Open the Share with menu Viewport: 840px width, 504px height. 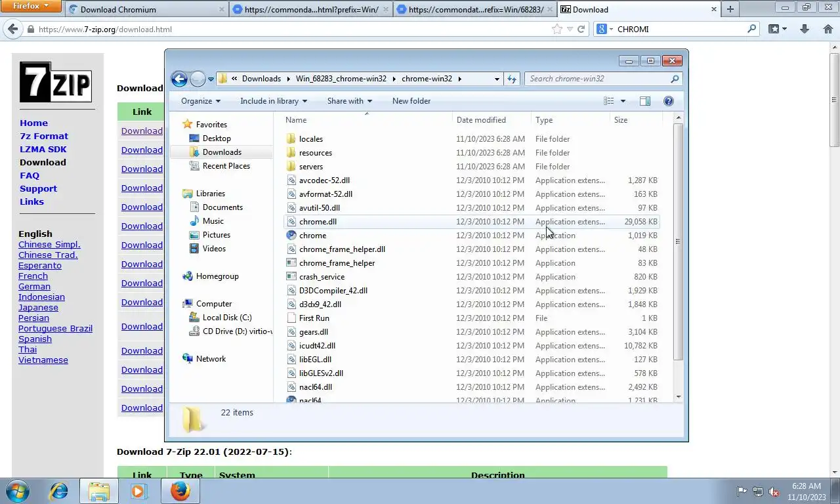[350, 101]
